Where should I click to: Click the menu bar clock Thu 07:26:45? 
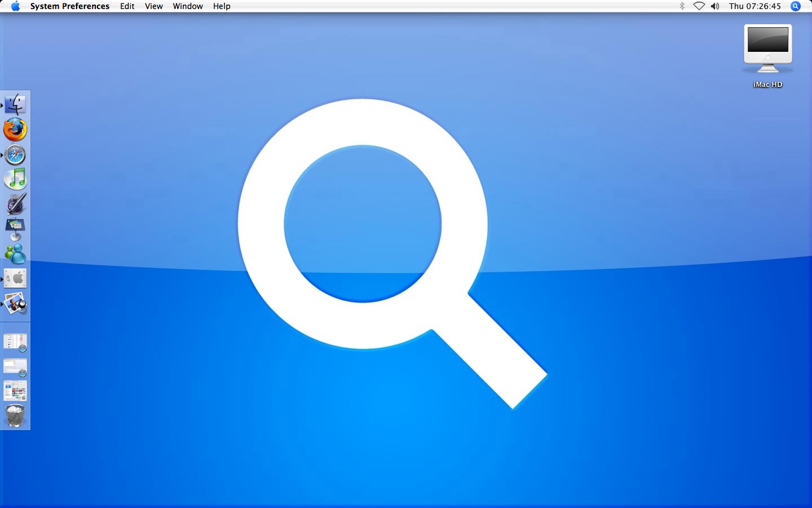click(754, 6)
